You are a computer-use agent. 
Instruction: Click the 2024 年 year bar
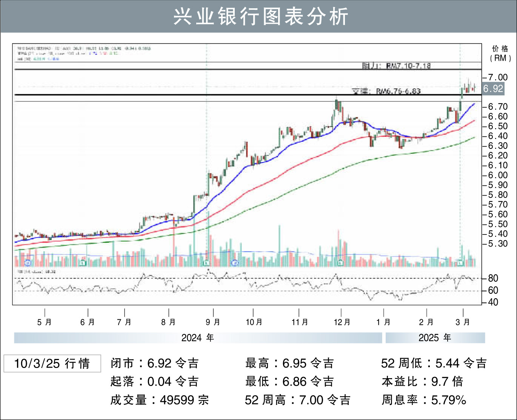(198, 338)
